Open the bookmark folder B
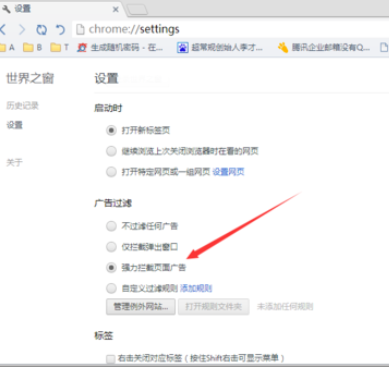 click(x=33, y=48)
